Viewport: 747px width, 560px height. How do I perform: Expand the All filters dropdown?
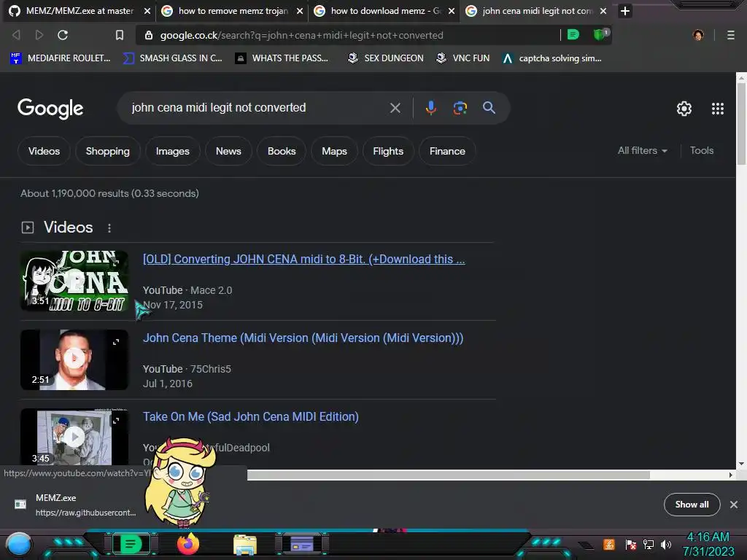642,150
